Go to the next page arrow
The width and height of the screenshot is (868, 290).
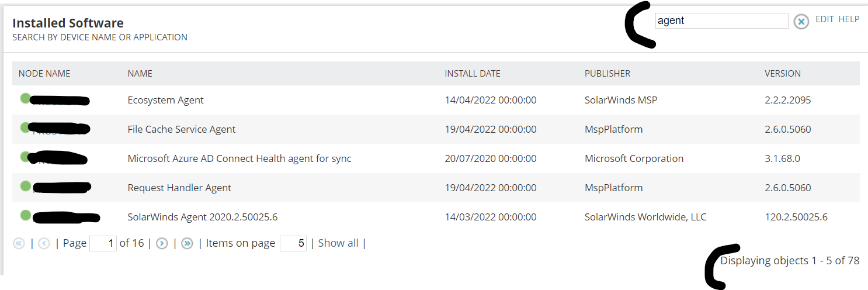(162, 243)
